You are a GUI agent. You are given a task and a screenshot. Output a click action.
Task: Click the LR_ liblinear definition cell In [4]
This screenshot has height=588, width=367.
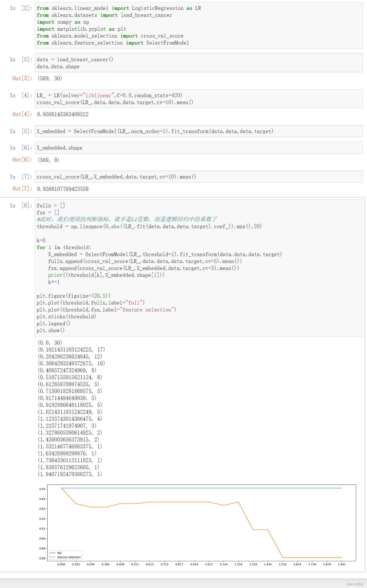pyautogui.click(x=199, y=99)
